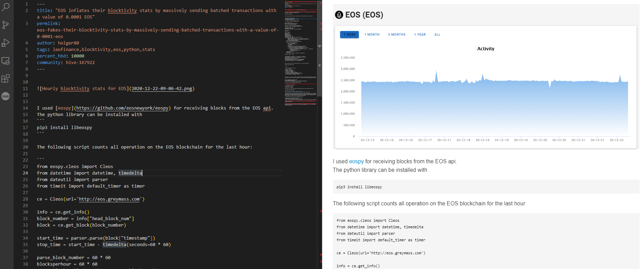This screenshot has height=269, width=644.
Task: Click the 20-12-15 x-axis label
Action: (368, 140)
